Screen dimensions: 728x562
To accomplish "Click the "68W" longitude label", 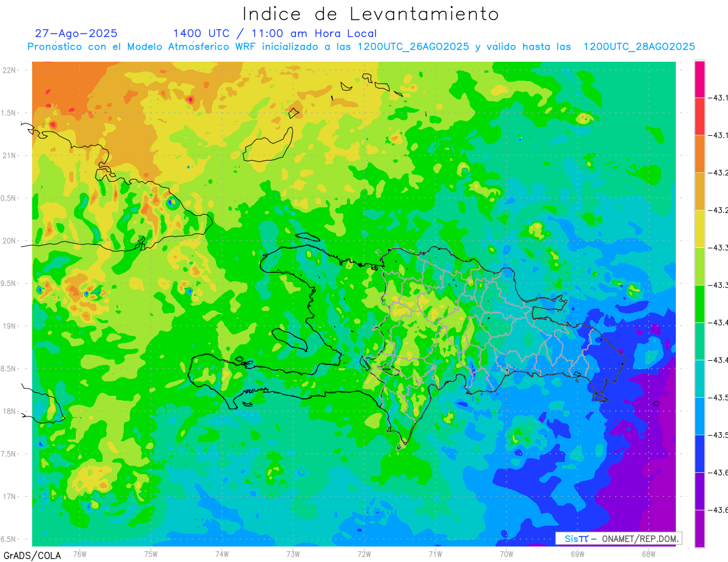I will tap(649, 554).
